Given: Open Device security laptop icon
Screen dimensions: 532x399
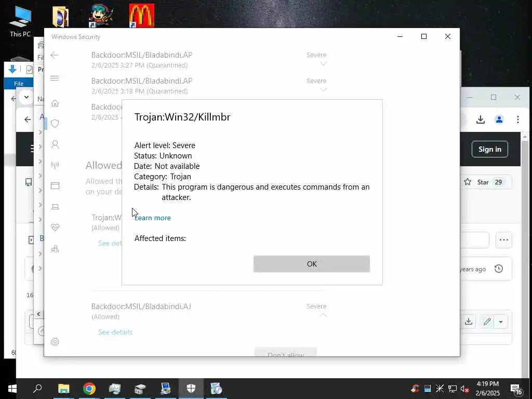Looking at the screenshot, I should [55, 207].
